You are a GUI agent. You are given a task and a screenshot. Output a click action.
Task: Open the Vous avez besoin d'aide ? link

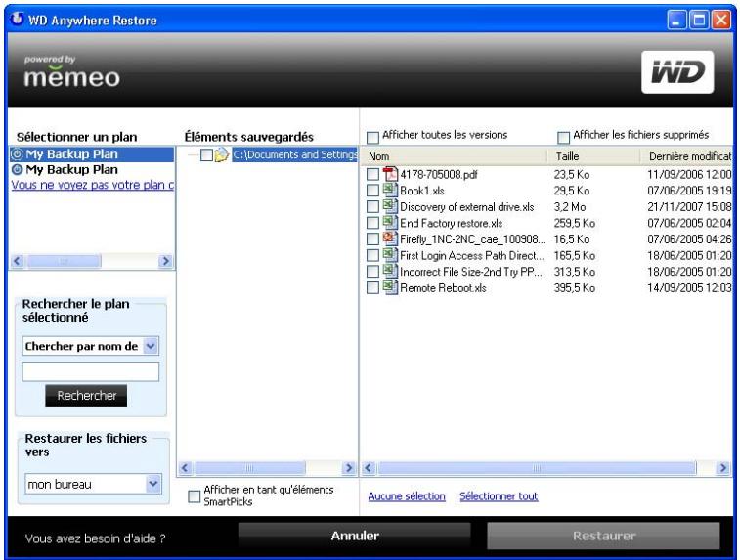point(95,538)
